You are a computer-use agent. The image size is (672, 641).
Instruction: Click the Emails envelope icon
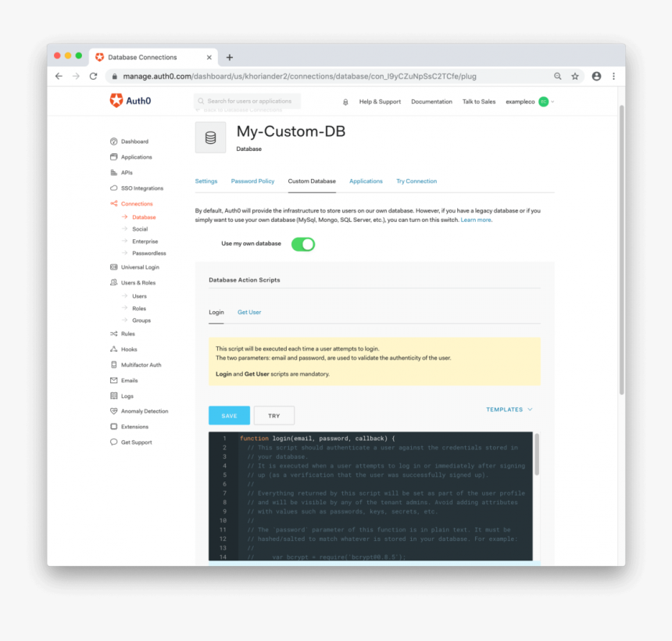pos(113,381)
